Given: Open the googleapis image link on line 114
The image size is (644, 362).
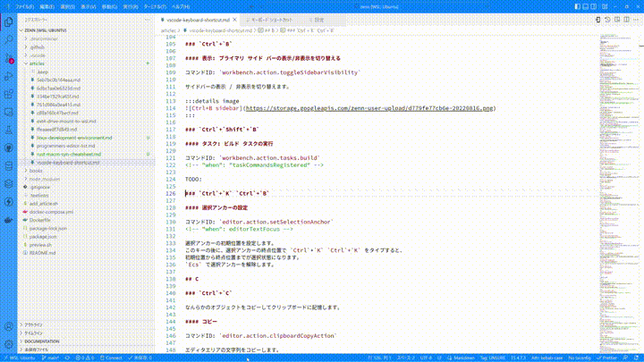Looking at the screenshot, I should [x=369, y=108].
